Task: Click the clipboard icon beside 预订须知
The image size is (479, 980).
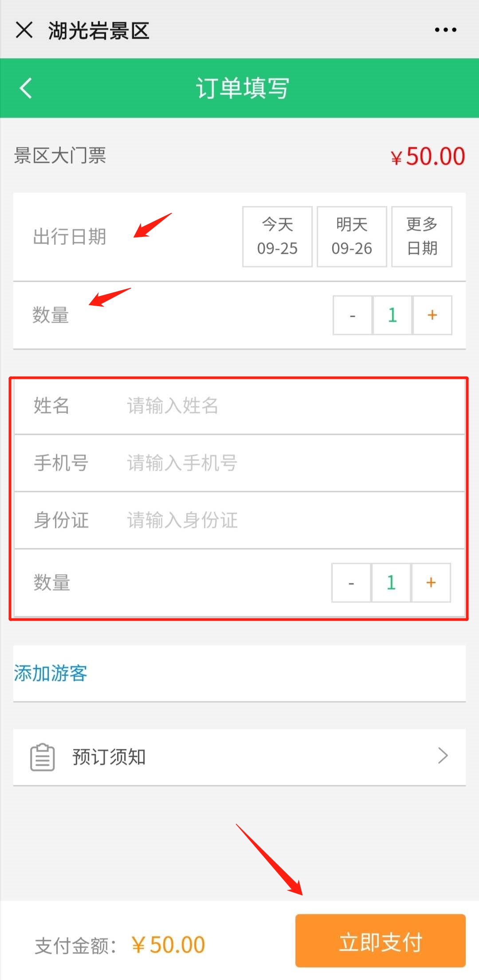Action: tap(43, 757)
